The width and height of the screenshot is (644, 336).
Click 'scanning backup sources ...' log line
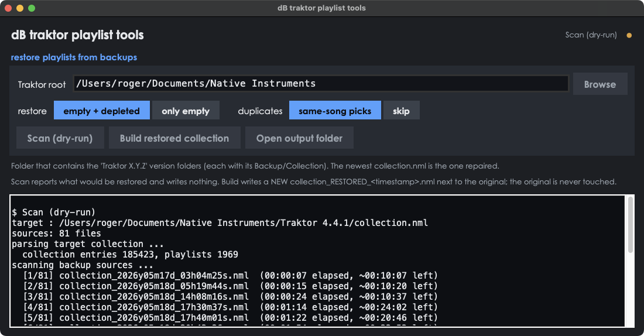pos(82,265)
